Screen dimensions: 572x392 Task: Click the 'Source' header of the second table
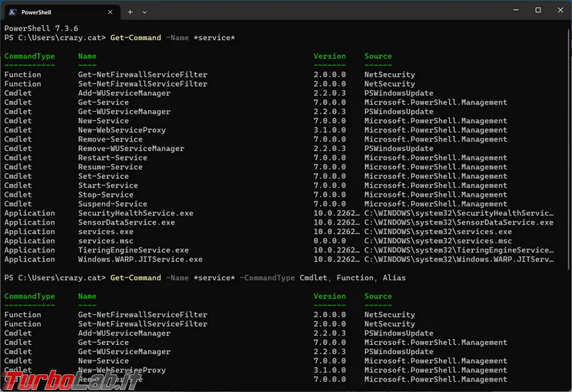(x=378, y=296)
